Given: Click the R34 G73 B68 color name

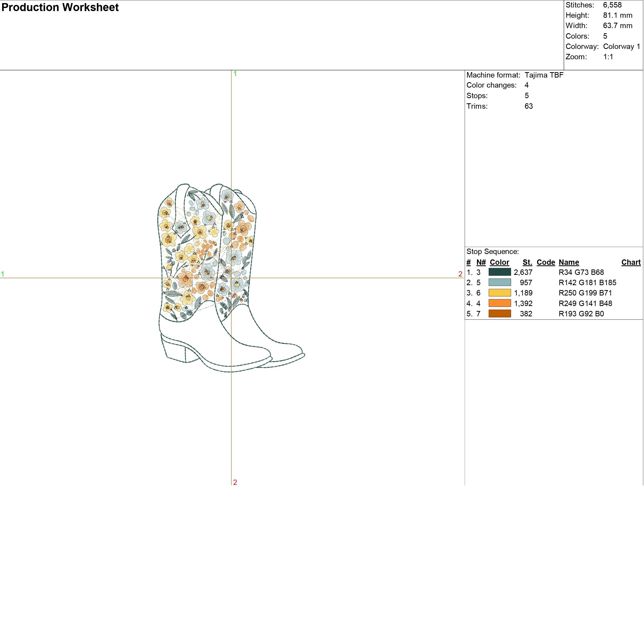Looking at the screenshot, I should [581, 272].
